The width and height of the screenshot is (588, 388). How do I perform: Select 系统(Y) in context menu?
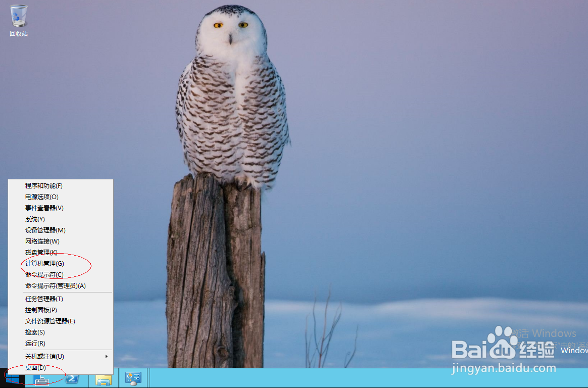pyautogui.click(x=61, y=219)
